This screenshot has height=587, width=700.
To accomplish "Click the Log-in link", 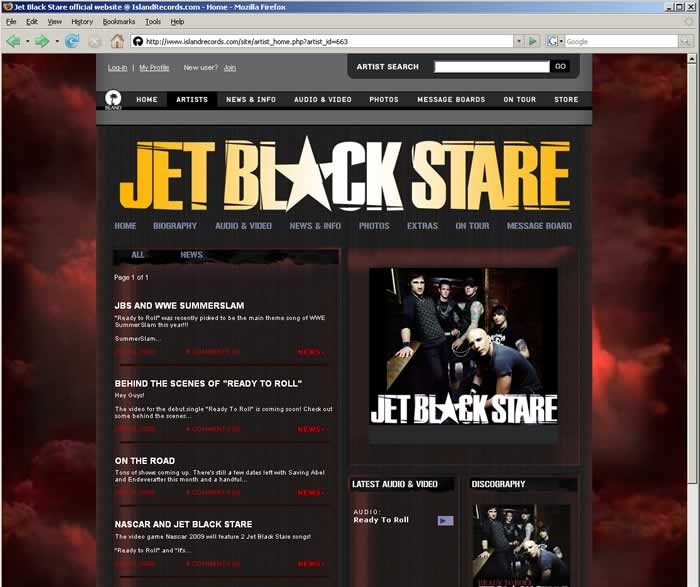I will (117, 68).
